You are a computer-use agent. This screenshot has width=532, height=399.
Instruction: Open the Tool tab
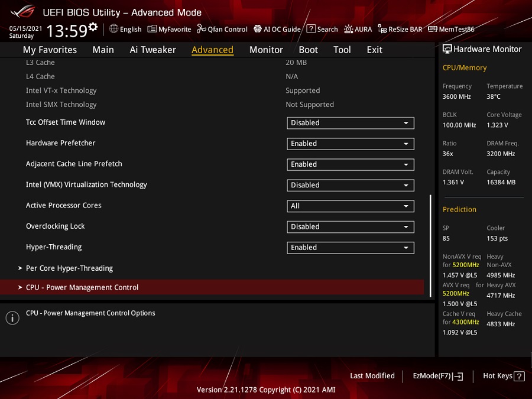pos(342,50)
